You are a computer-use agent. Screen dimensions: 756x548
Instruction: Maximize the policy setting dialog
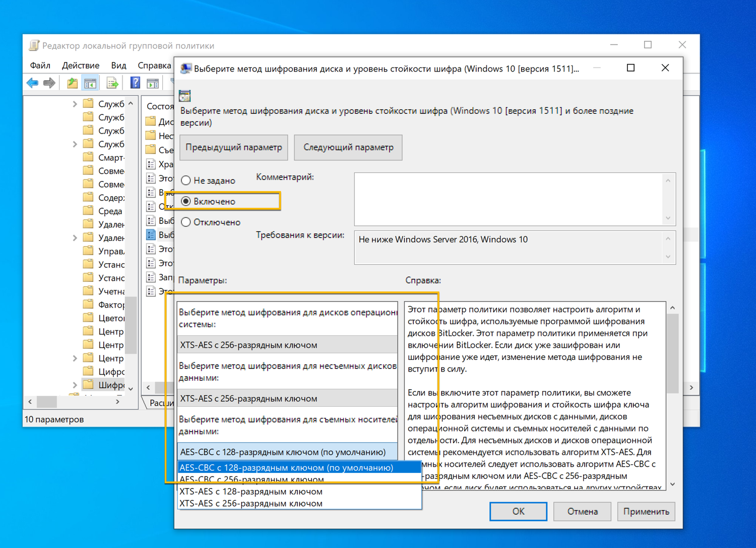(x=631, y=68)
